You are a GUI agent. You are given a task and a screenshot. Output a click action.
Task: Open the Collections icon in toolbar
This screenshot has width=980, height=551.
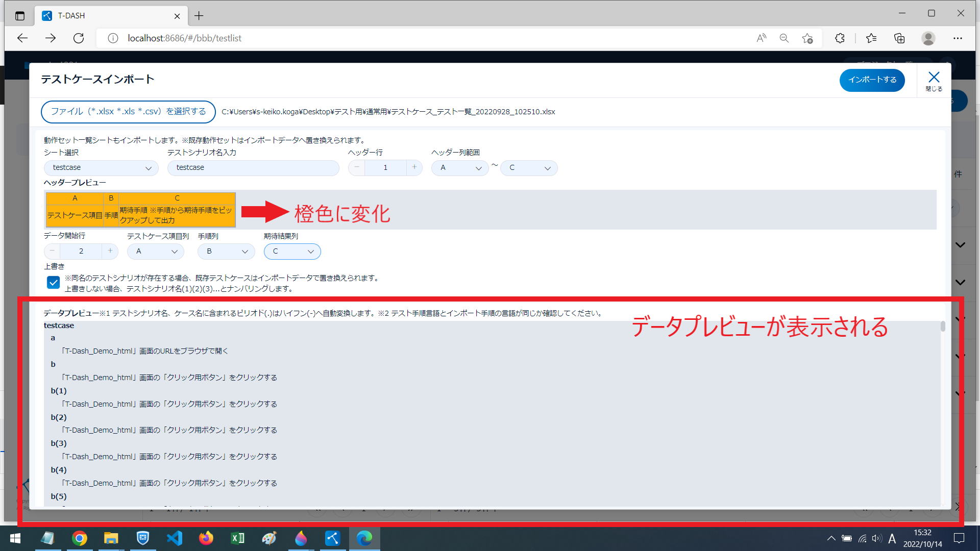pos(899,38)
